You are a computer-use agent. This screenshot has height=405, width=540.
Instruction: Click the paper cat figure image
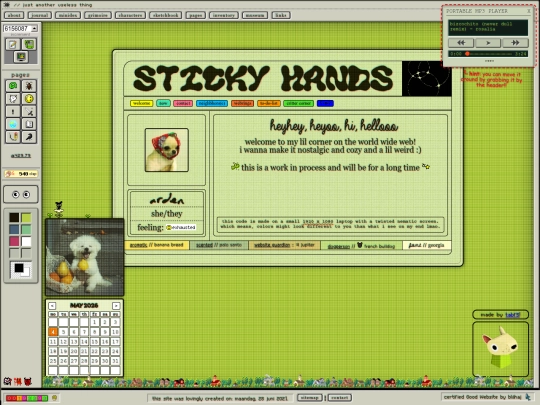click(x=500, y=349)
